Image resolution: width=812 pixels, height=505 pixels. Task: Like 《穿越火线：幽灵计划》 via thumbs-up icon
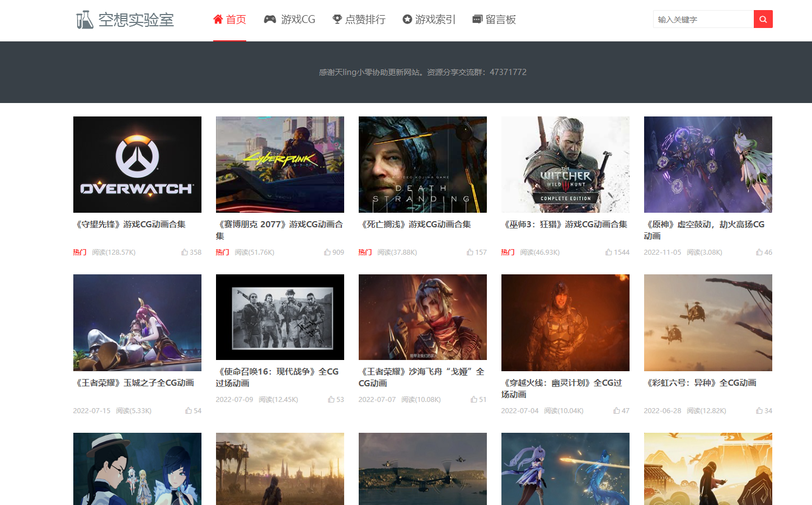616,411
